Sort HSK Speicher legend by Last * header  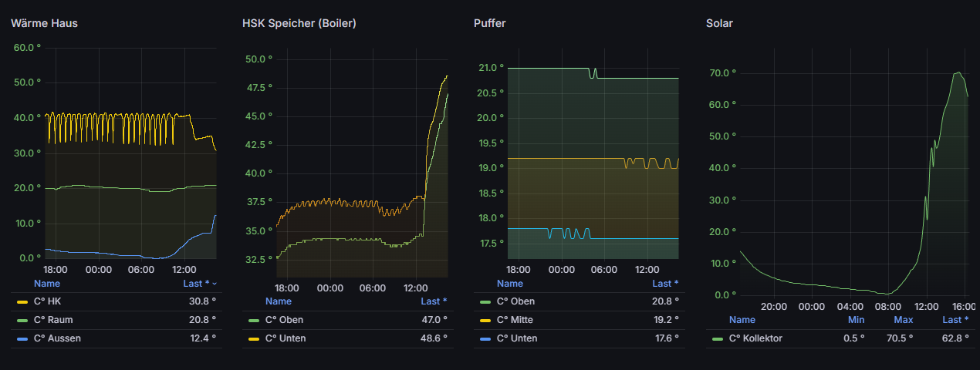pos(434,301)
